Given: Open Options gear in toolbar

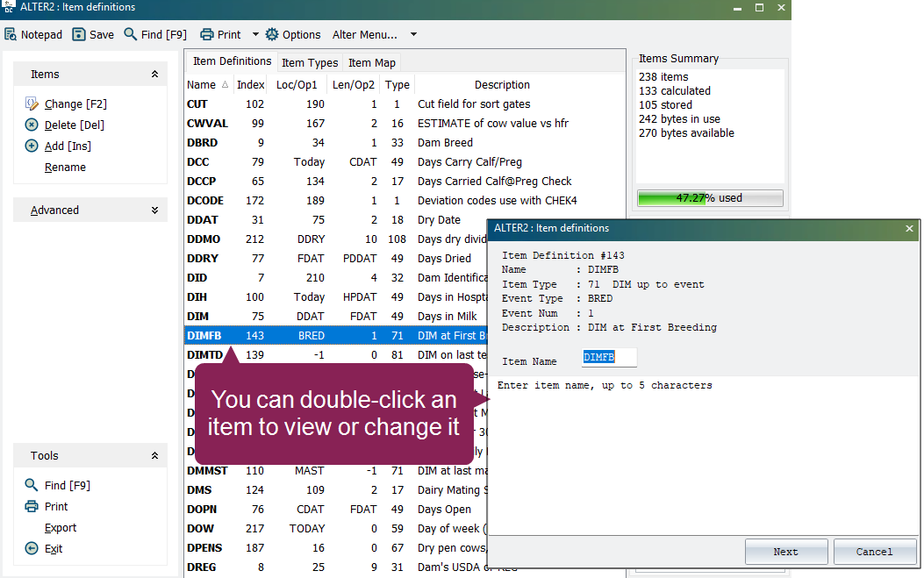Looking at the screenshot, I should click(272, 34).
